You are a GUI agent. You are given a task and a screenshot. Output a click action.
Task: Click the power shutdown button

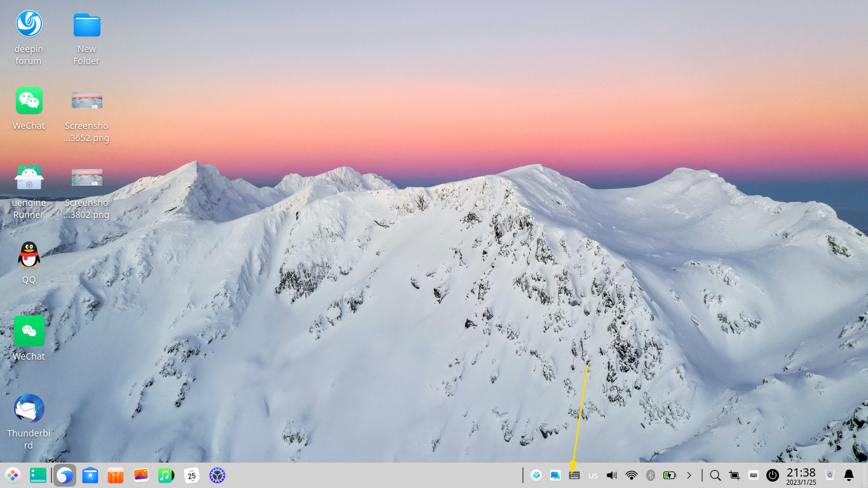[x=773, y=475]
